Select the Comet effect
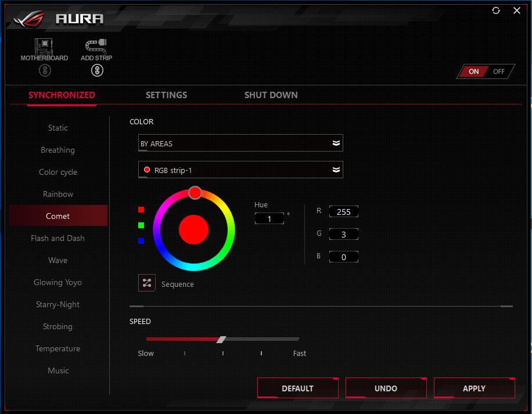This screenshot has width=532, height=414. click(x=58, y=215)
